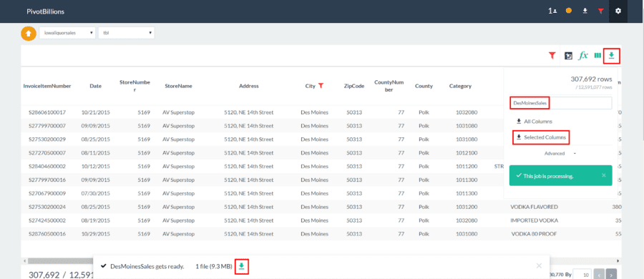Click the StoreName column header
The height and width of the screenshot is (279, 644).
(179, 86)
